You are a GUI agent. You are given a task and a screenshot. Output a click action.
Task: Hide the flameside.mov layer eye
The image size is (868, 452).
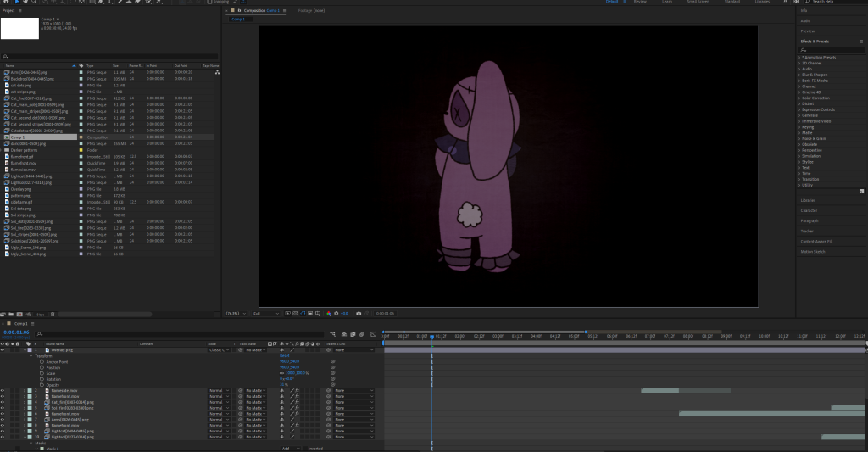[3, 390]
